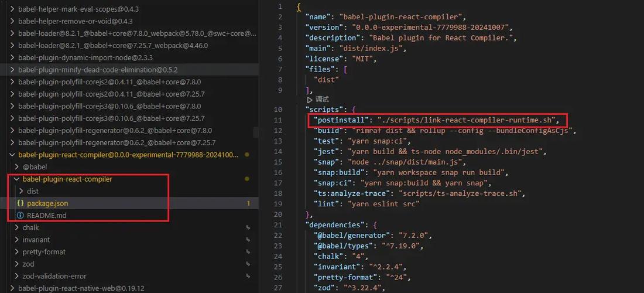Expand babel-helper-remove-or-void@0.4.3 folder chevron
The height and width of the screenshot is (293, 644).
[12, 21]
